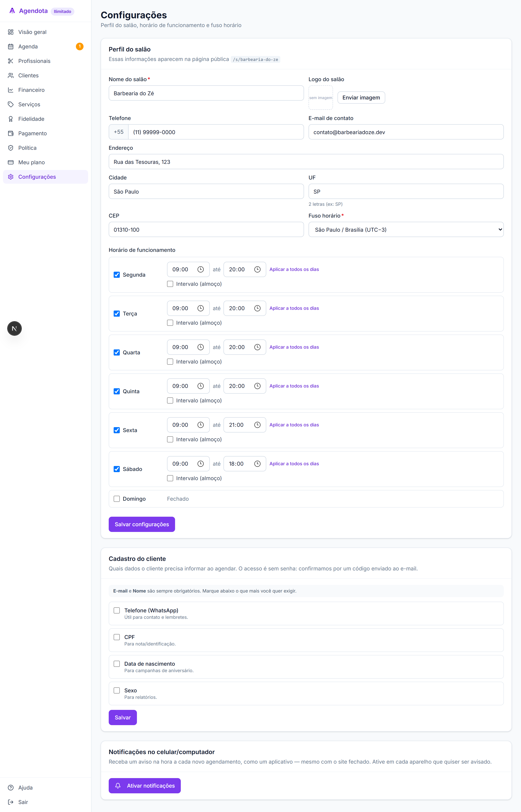Image resolution: width=521 pixels, height=812 pixels.
Task: Click the Meu plano card icon
Action: click(11, 163)
